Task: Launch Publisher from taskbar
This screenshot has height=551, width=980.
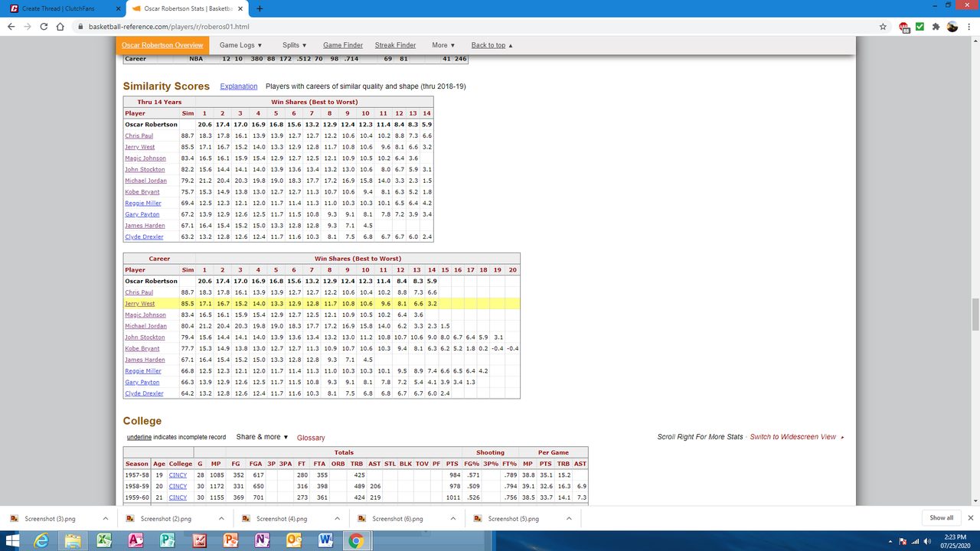Action: pos(167,541)
